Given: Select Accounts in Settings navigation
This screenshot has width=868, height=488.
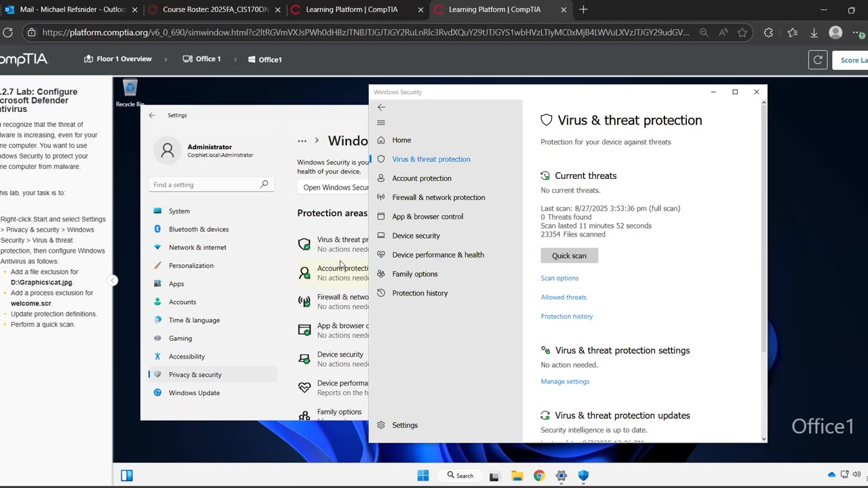Looking at the screenshot, I should click(212, 302).
